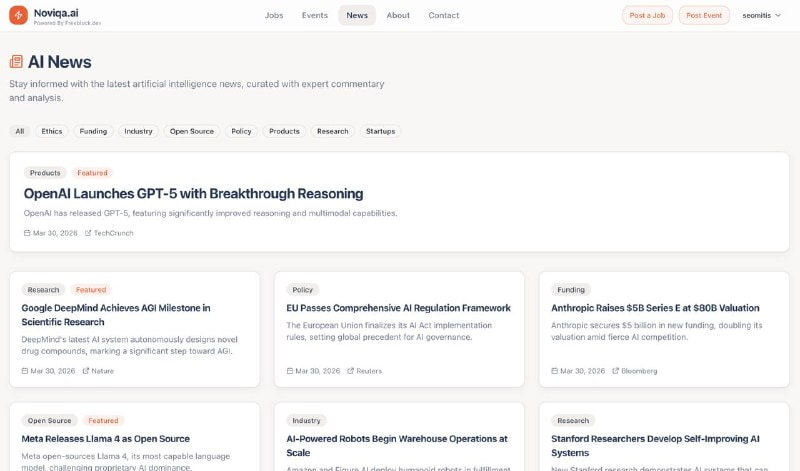The height and width of the screenshot is (471, 800).
Task: Click the Post a Job button
Action: tap(647, 15)
